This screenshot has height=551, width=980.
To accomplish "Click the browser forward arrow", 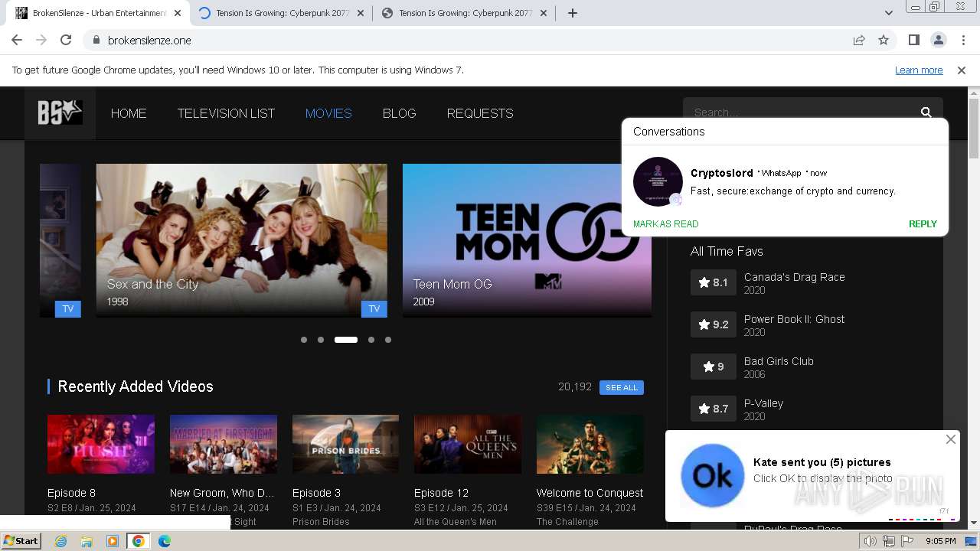I will tap(41, 40).
